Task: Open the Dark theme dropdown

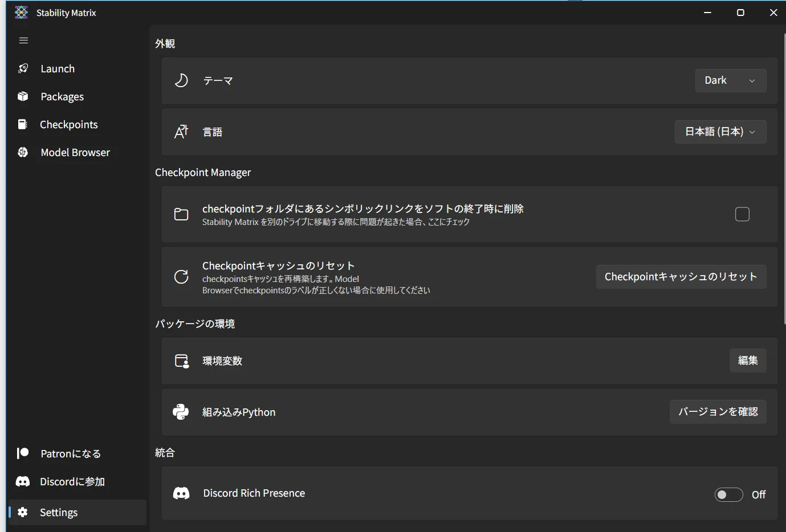Action: 731,80
